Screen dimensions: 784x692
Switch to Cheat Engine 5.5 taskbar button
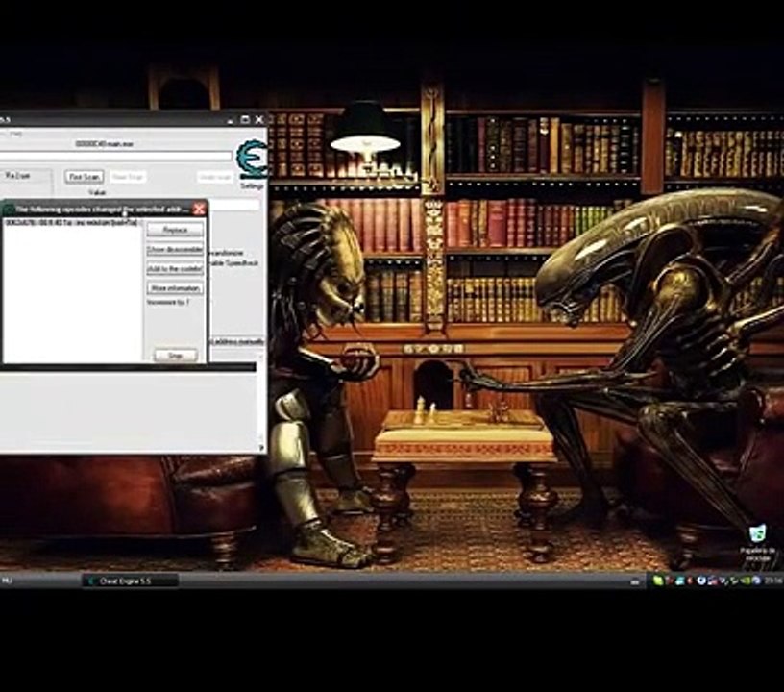click(x=130, y=581)
